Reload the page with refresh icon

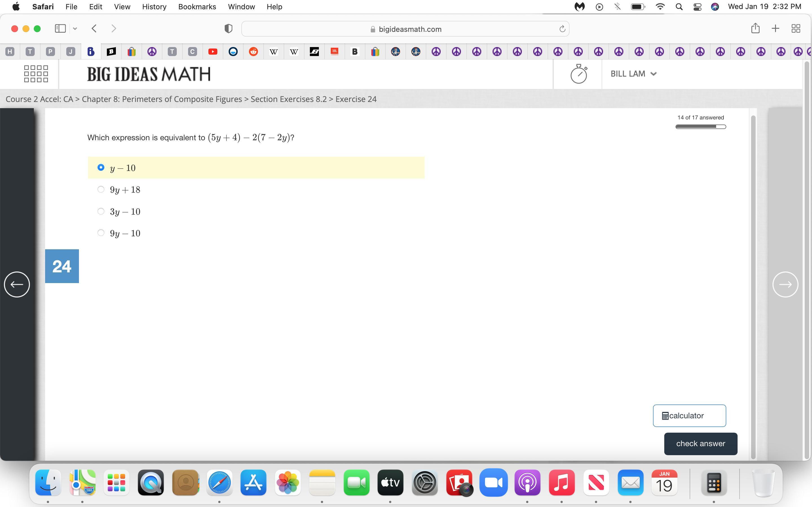(562, 29)
